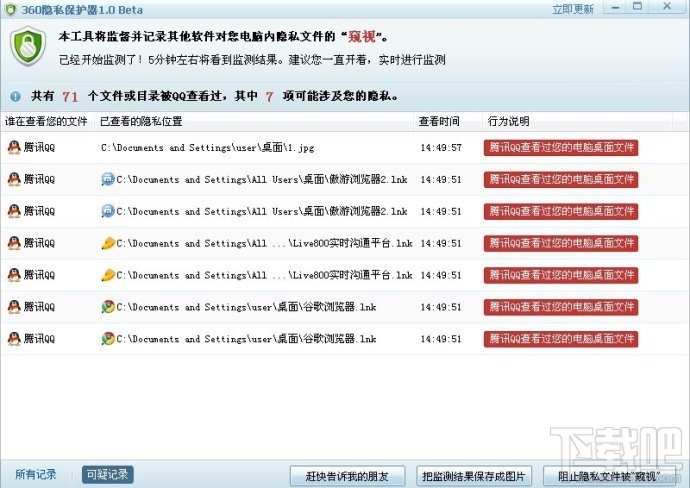Viewport: 690px width, 488px height.
Task: Click the red description button in the first 傲游浏览器2.lnk row
Action: (561, 180)
